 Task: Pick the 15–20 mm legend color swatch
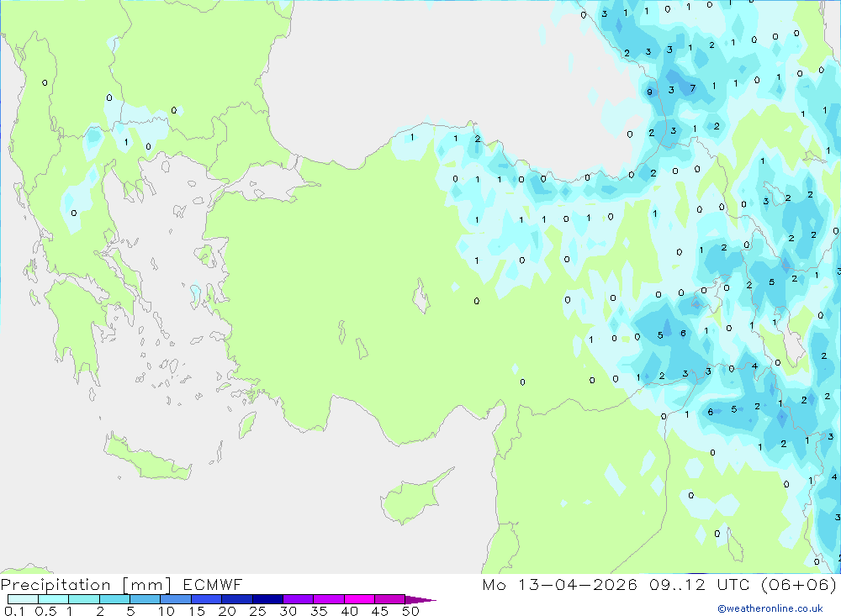point(206,599)
